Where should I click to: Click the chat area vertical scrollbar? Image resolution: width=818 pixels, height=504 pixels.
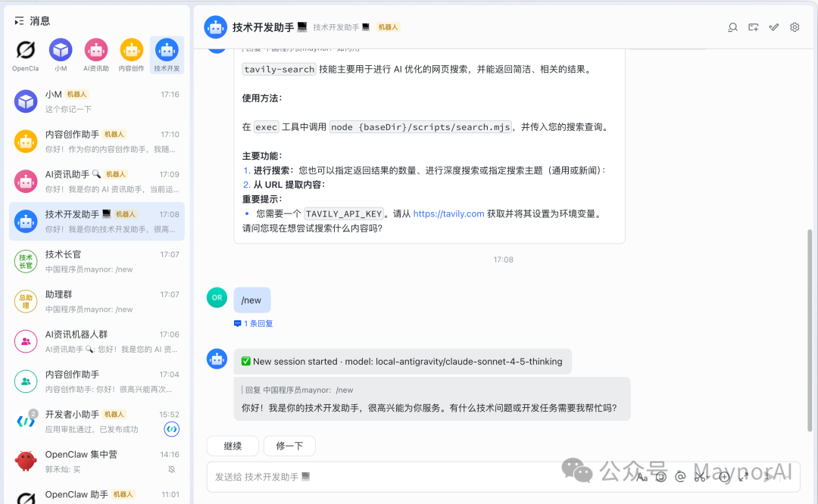(x=810, y=330)
